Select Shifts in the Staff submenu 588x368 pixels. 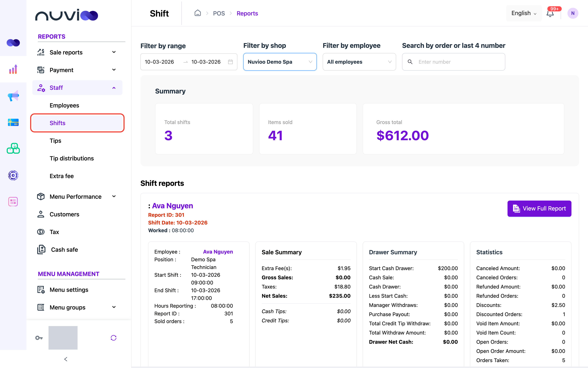pyautogui.click(x=77, y=123)
